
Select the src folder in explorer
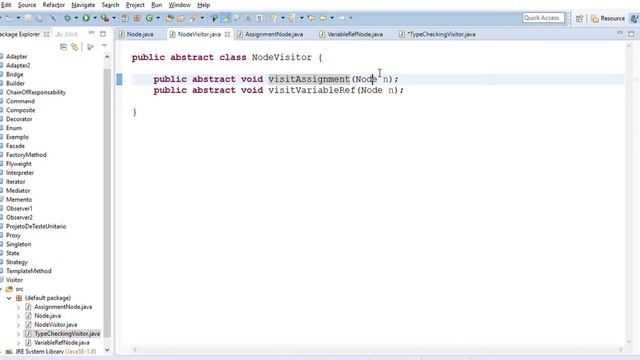(x=19, y=289)
